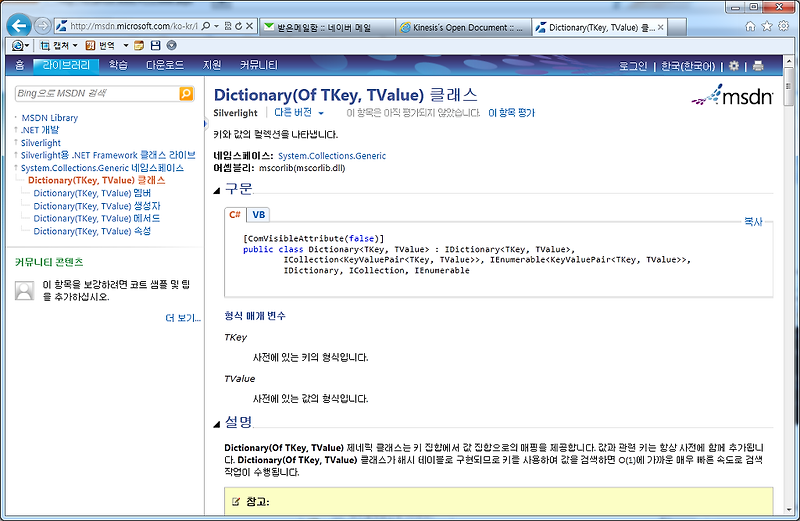Image resolution: width=800 pixels, height=521 pixels.
Task: Click the 번역 translate toolbar button
Action: pyautogui.click(x=101, y=45)
